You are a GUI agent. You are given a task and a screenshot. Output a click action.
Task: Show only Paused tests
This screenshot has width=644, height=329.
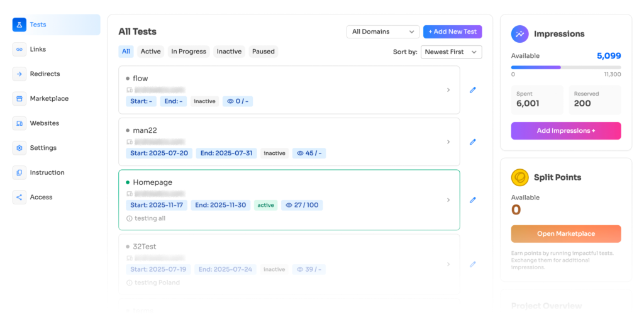pyautogui.click(x=264, y=52)
